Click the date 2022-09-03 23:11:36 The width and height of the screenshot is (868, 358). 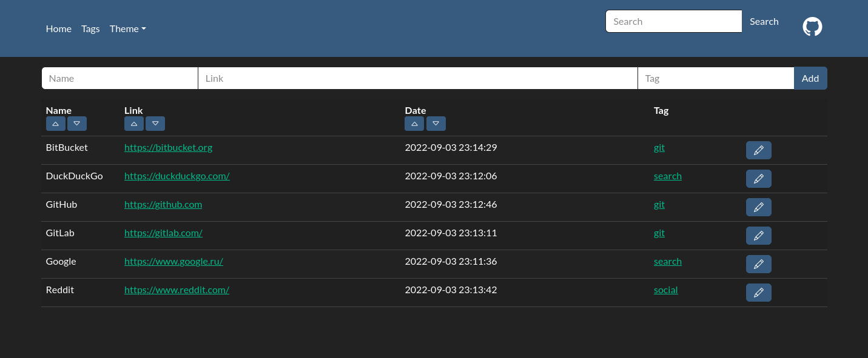tap(451, 261)
